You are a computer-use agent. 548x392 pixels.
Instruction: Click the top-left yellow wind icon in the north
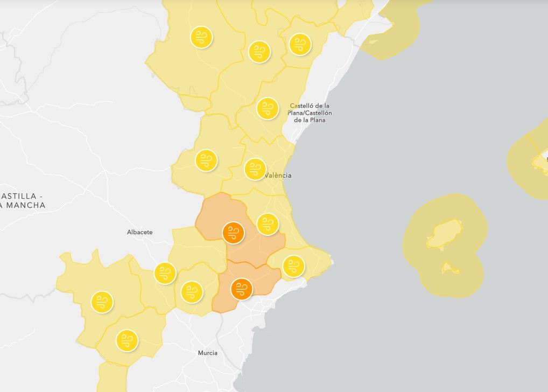pos(201,37)
